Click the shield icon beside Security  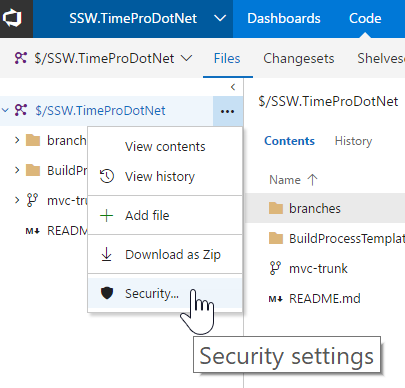[x=107, y=293]
